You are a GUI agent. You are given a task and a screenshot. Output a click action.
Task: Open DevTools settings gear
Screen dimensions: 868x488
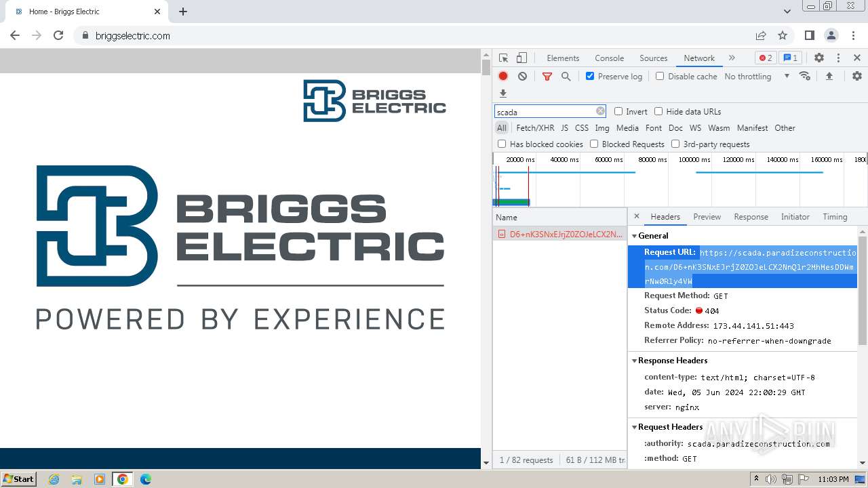818,58
